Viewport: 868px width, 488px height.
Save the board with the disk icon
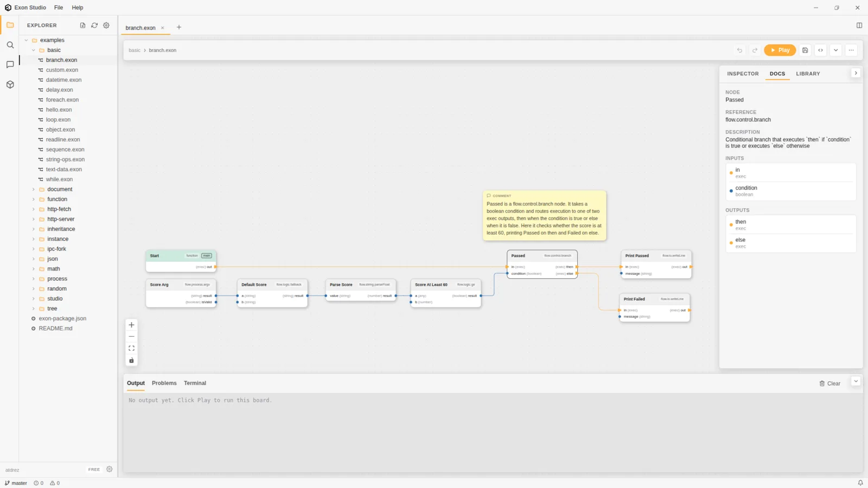805,50
